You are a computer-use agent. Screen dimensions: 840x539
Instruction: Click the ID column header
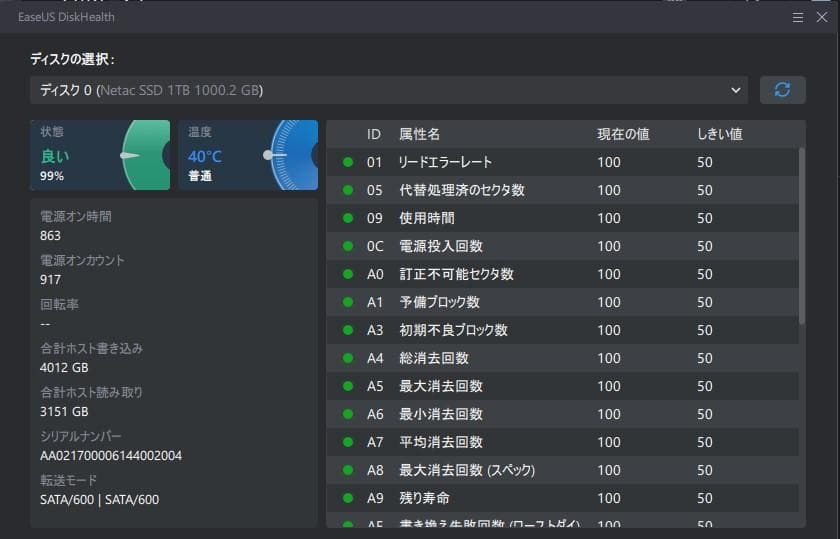[x=373, y=134]
